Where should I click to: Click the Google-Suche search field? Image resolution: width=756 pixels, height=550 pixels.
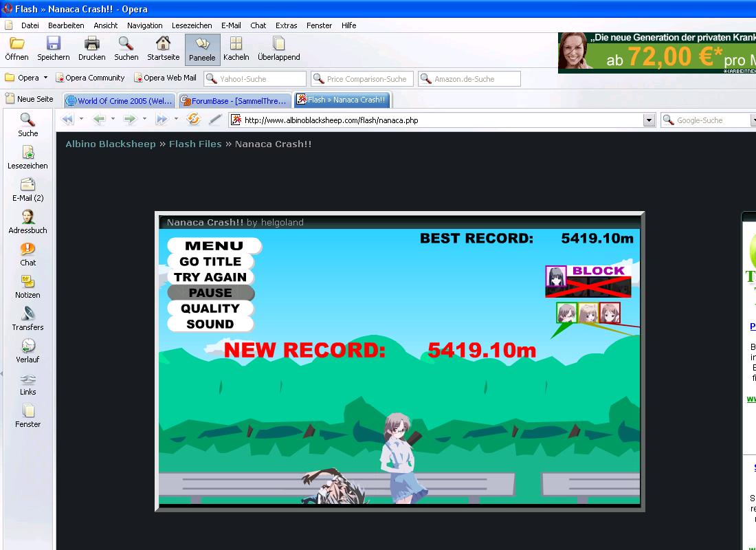click(708, 120)
